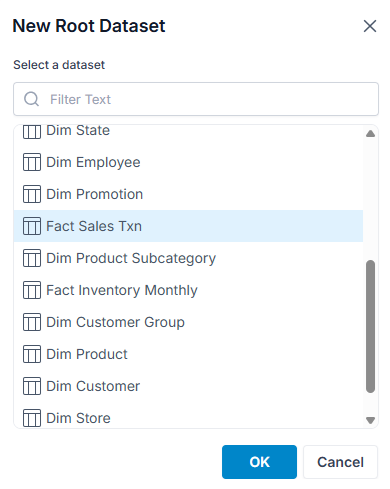Click the table icon for Dim Customer
Screen dimensions: 390x489
tap(32, 386)
